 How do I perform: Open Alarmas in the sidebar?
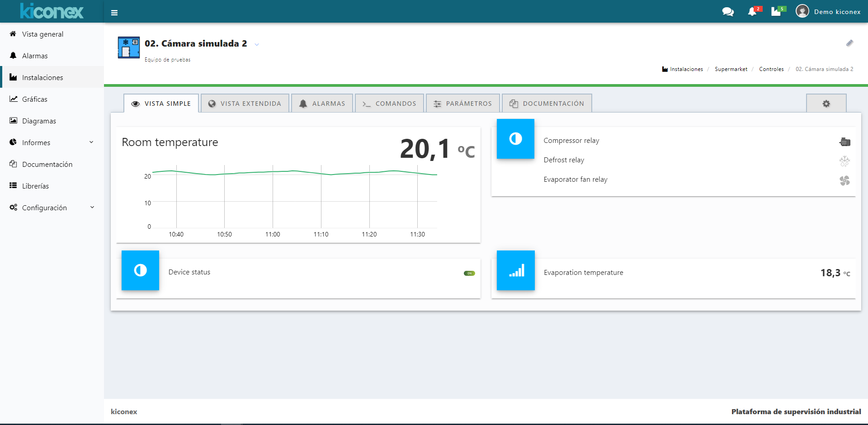click(35, 56)
